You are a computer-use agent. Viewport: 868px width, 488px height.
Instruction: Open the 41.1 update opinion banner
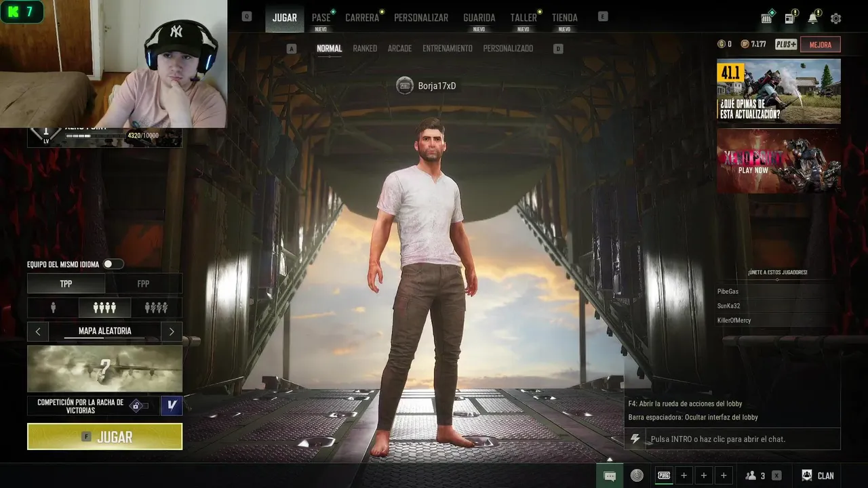778,91
